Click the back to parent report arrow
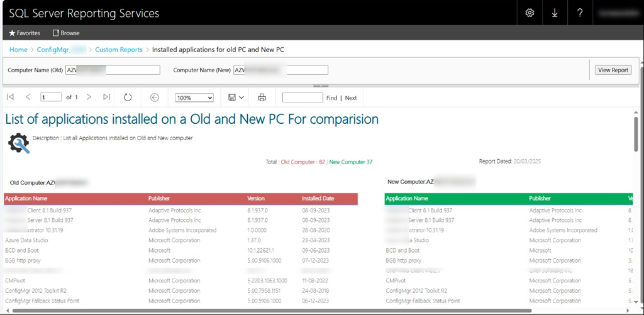This screenshot has height=315, width=644. pyautogui.click(x=155, y=97)
